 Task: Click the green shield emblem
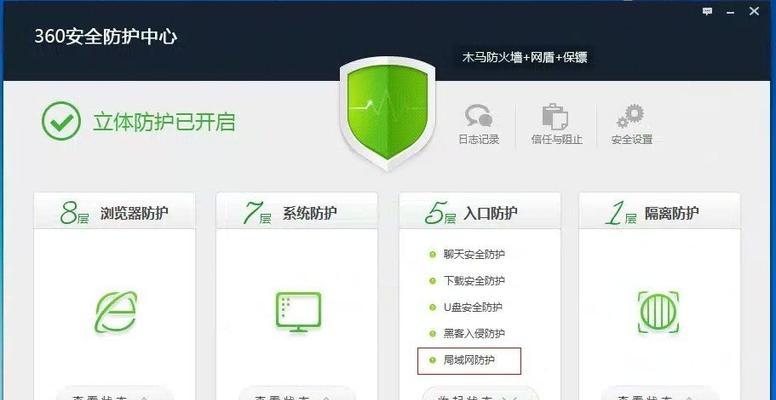point(388,113)
